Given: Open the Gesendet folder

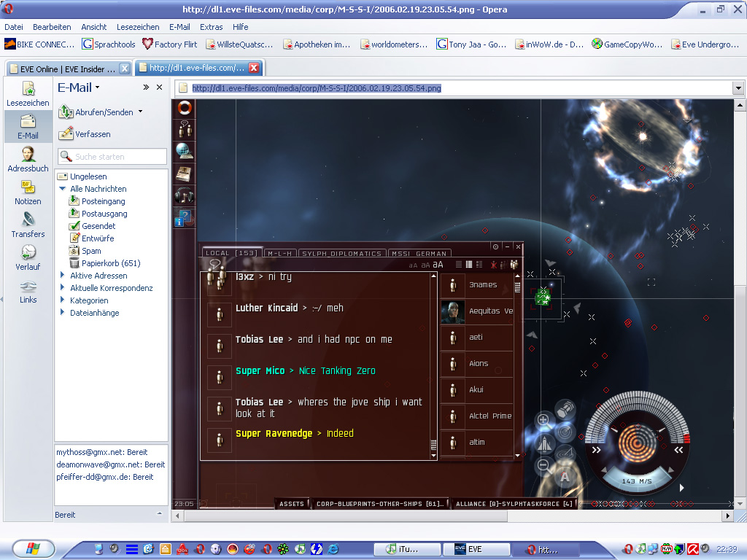Looking at the screenshot, I should (93, 226).
